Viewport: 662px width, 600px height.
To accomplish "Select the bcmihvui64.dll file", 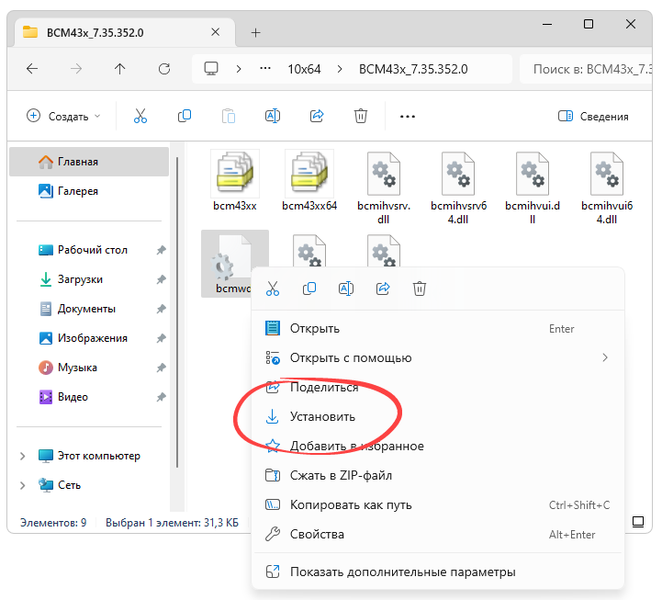I will 607,188.
